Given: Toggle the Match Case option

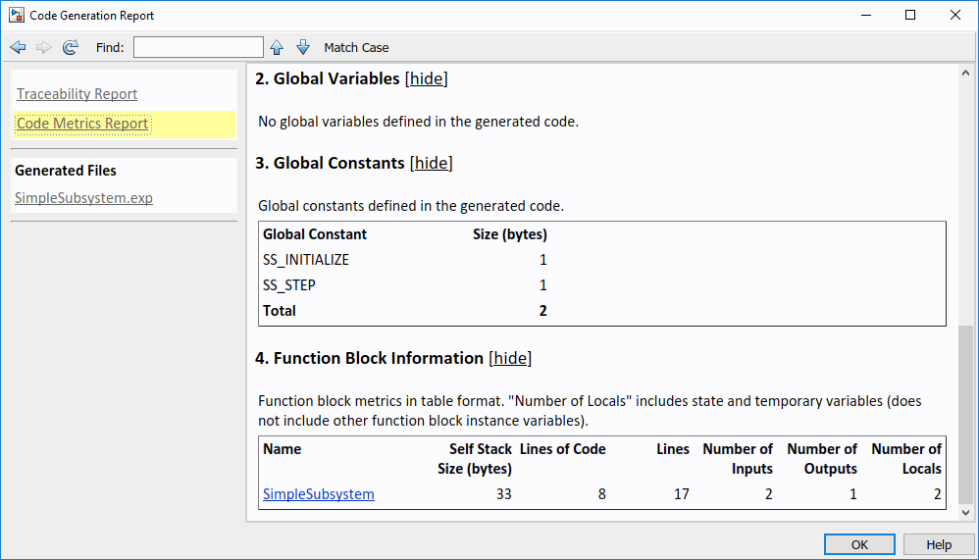Looking at the screenshot, I should (356, 47).
